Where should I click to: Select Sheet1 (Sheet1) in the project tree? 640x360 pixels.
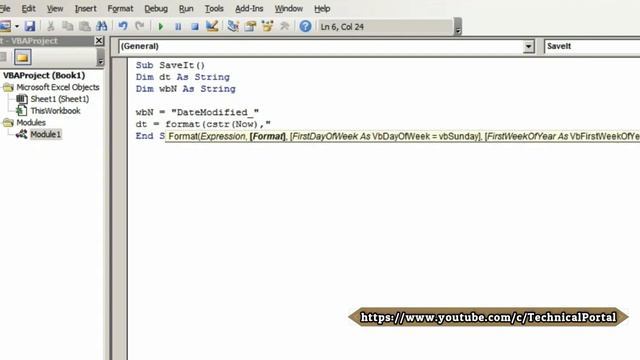(x=60, y=99)
